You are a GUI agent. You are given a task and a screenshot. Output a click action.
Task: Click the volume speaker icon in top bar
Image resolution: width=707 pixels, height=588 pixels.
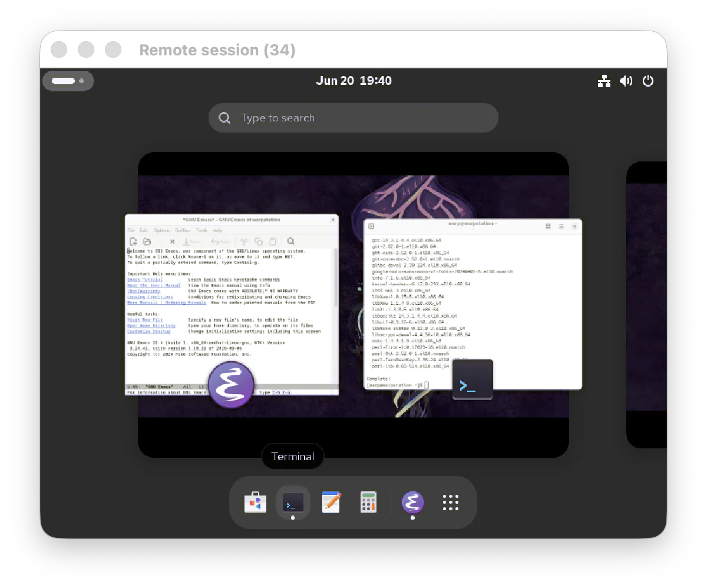pos(626,81)
